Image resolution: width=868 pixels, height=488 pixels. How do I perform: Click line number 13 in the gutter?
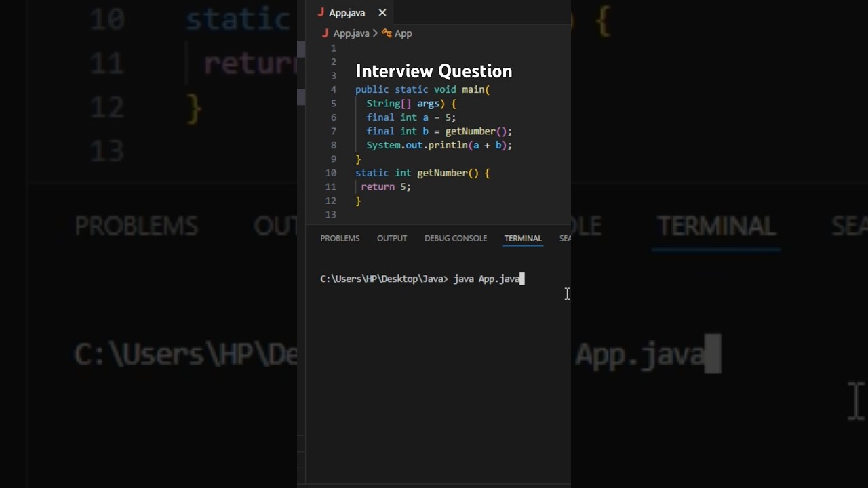(x=331, y=215)
